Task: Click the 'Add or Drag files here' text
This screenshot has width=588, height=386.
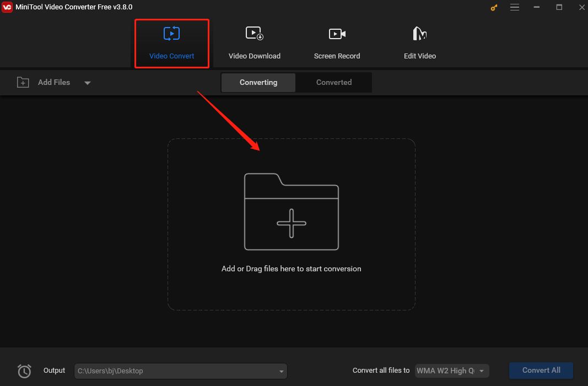Action: point(291,269)
